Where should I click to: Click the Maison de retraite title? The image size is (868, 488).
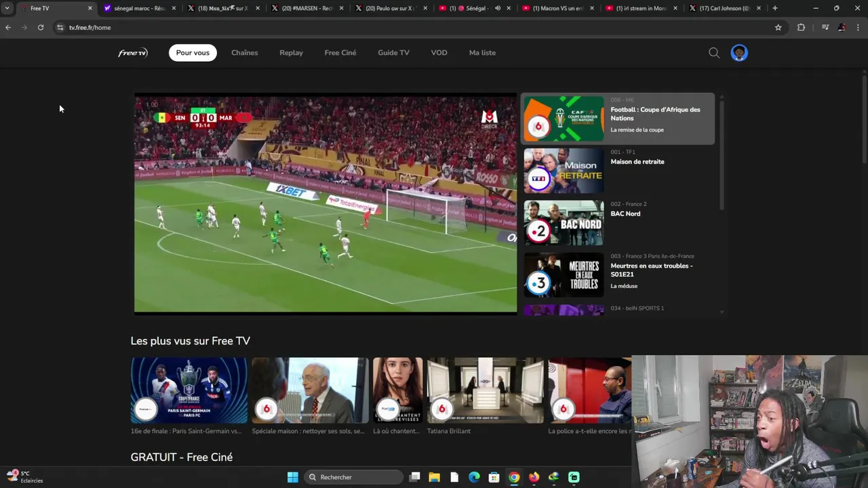tap(637, 162)
